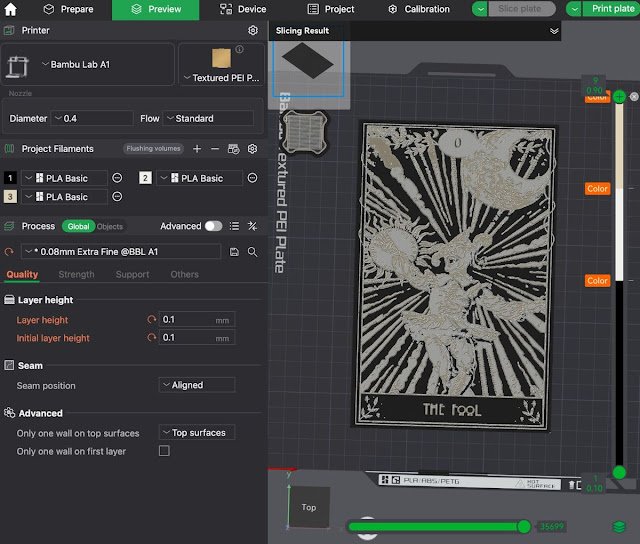Click the layers icon in bottom right
640x544 pixels.
coord(619,526)
